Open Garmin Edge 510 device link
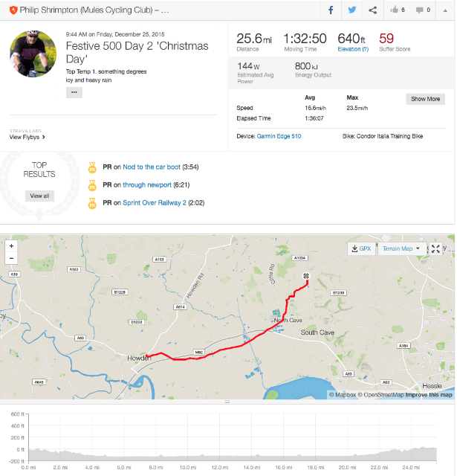 [x=279, y=136]
